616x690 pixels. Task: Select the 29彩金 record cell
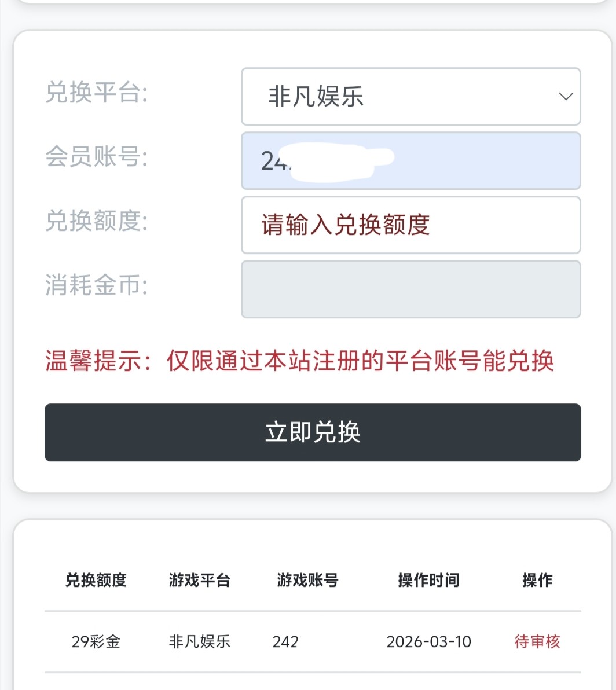coord(96,641)
